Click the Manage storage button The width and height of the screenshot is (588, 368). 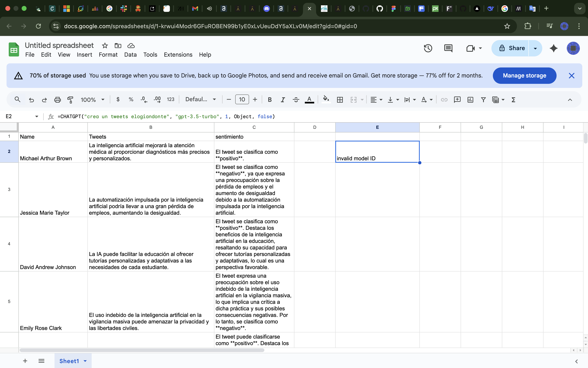[524, 75]
